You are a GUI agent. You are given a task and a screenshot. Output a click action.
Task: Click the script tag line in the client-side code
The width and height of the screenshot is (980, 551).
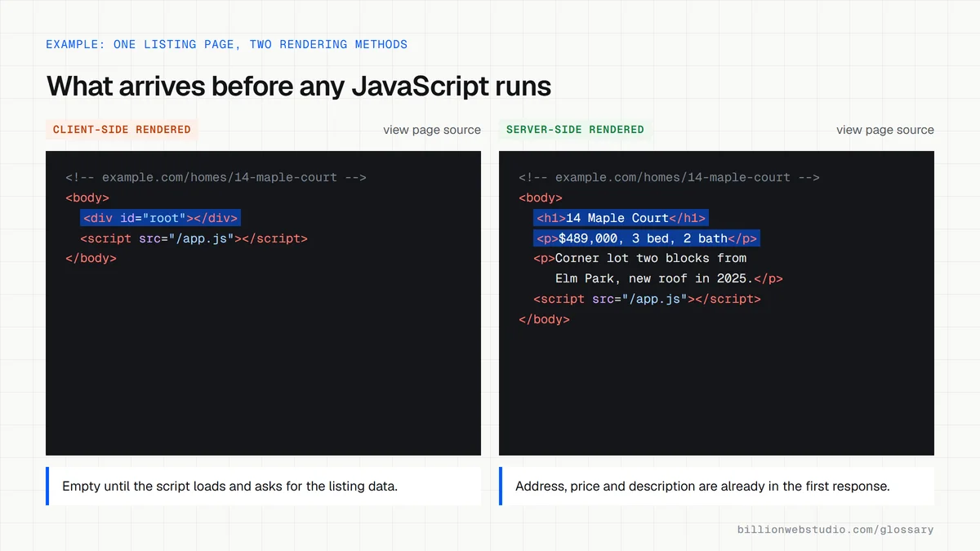point(194,238)
